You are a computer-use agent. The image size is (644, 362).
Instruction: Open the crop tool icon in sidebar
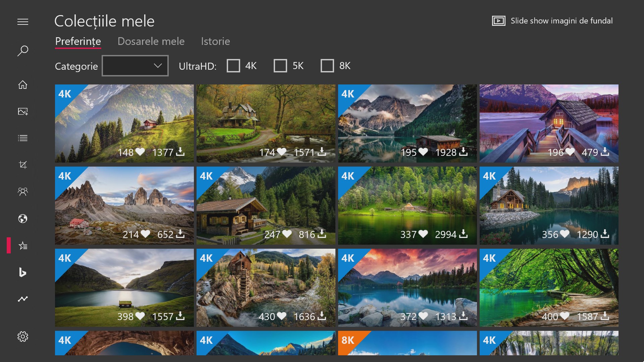(23, 165)
